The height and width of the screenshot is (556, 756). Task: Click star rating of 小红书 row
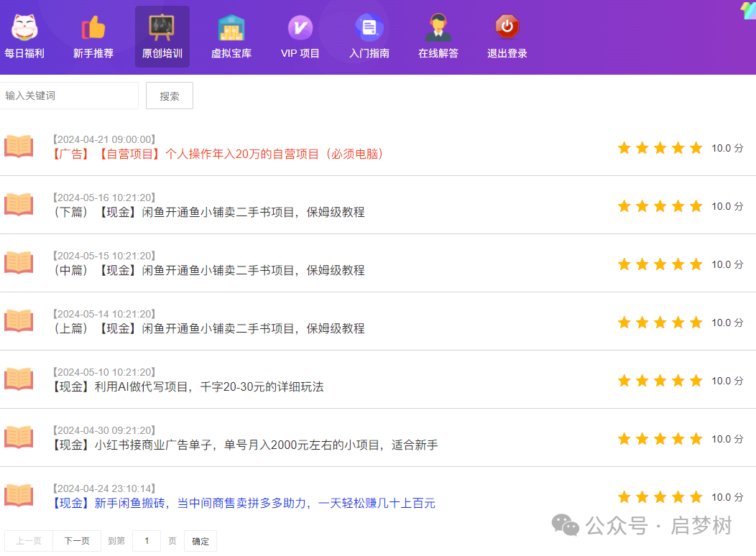coord(660,439)
